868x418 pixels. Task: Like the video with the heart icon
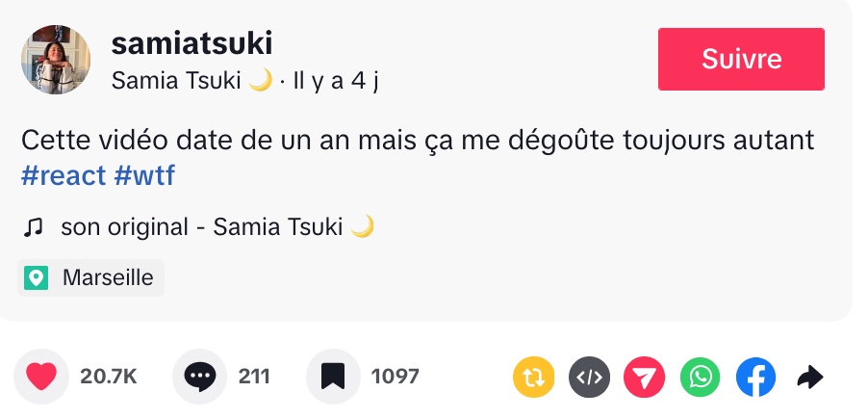coord(42,377)
